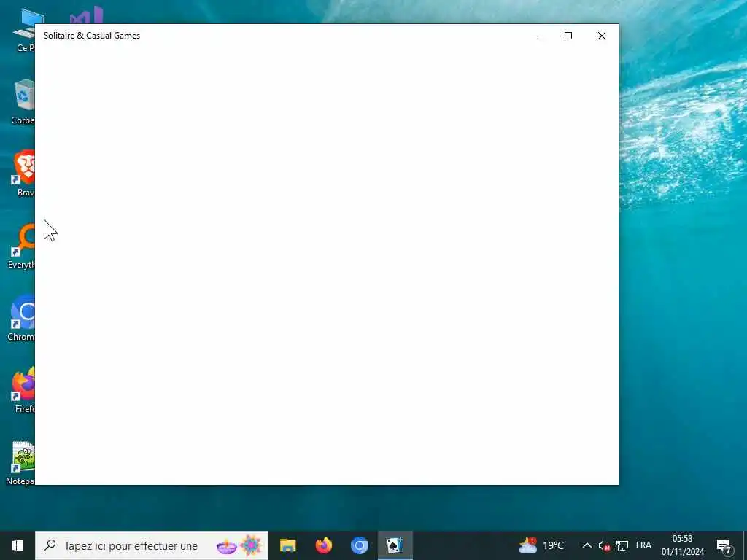Open the Windows Start menu
The height and width of the screenshot is (560, 747).
pyautogui.click(x=18, y=545)
